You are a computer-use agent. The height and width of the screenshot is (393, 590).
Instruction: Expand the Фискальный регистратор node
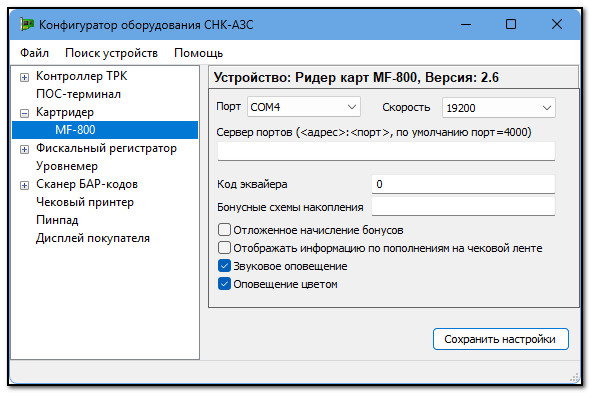point(24,149)
